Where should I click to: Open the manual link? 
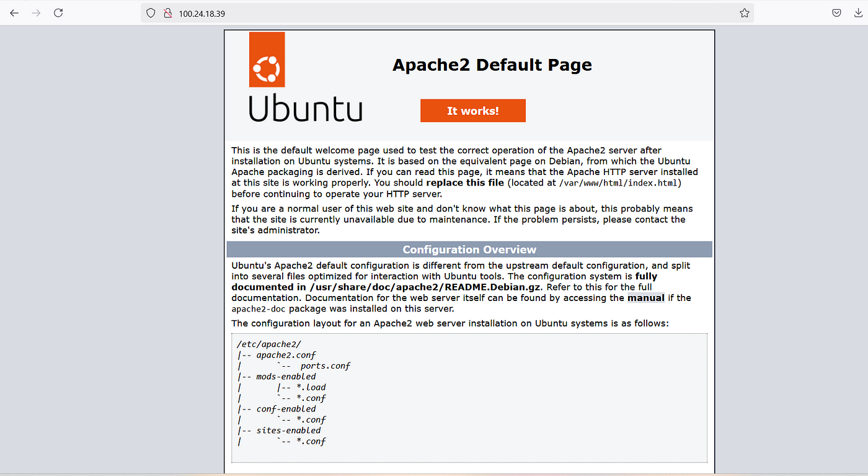[x=645, y=298]
